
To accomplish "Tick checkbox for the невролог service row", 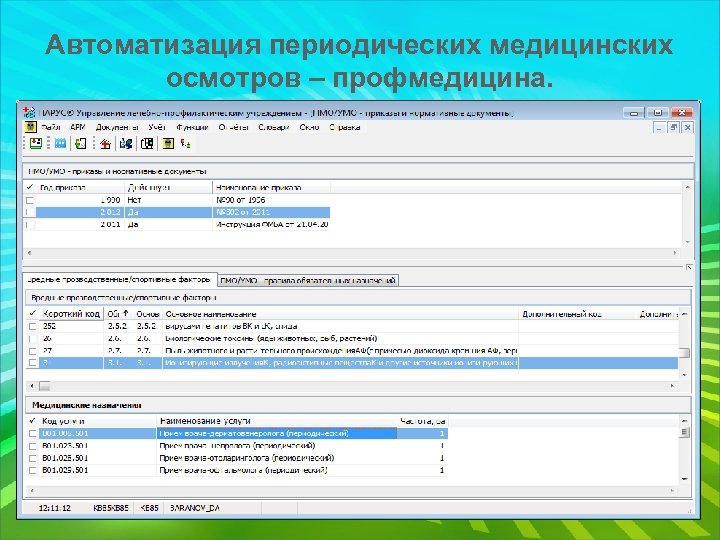I will 33,446.
